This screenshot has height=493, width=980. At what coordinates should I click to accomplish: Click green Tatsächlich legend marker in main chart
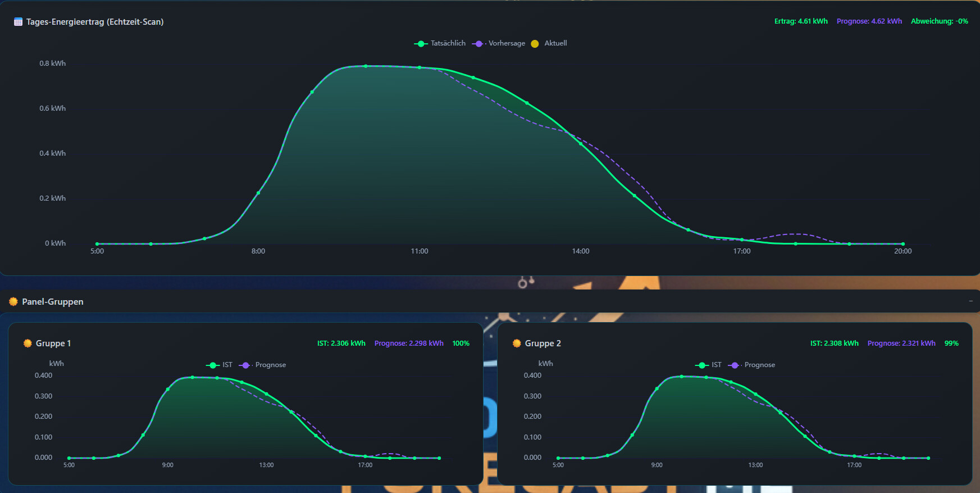(421, 44)
